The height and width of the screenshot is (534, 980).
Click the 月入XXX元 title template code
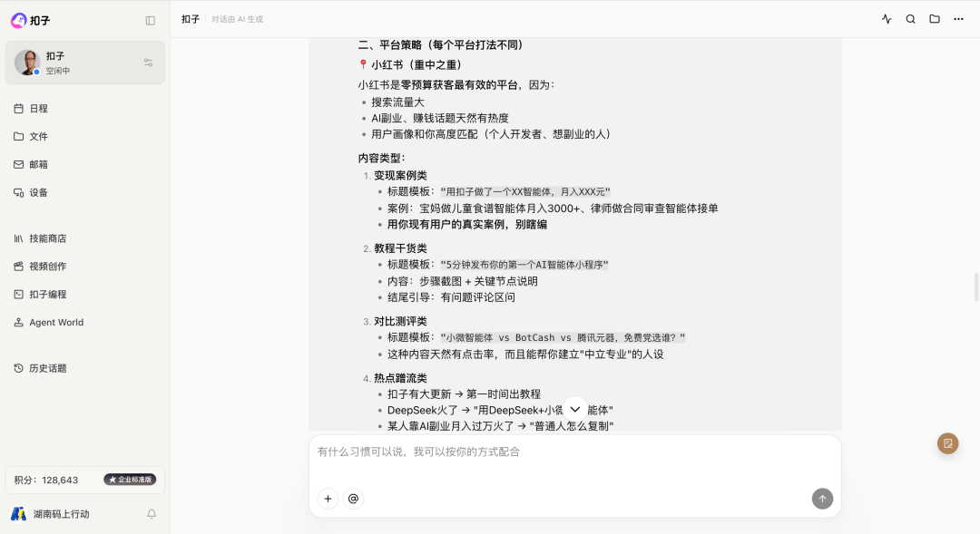tap(525, 191)
